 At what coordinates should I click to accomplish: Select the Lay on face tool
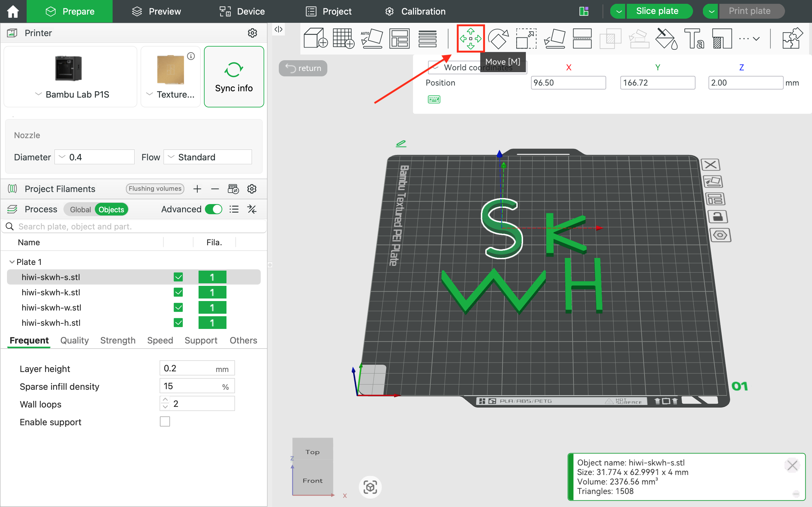[x=554, y=39]
